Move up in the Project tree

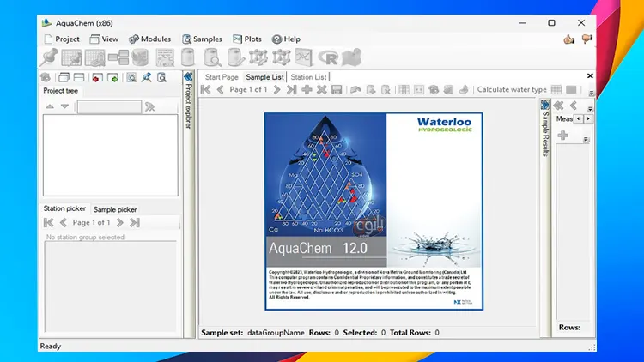[x=50, y=106]
